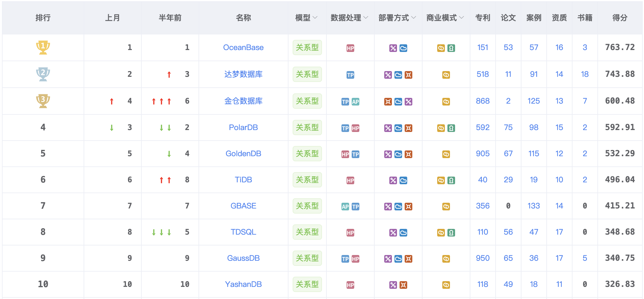
Task: Click the 关系型 tag in GaussDB row
Action: pyautogui.click(x=307, y=258)
